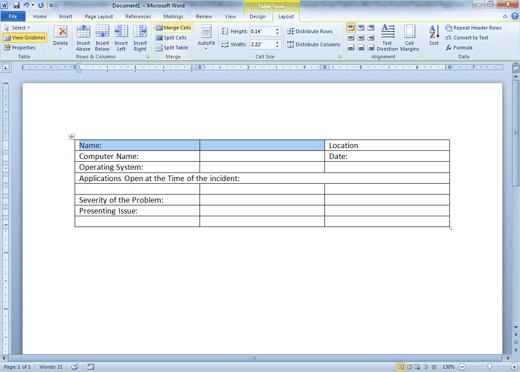Viewport: 520px width, 372px height.
Task: Open table Properties
Action: click(20, 48)
